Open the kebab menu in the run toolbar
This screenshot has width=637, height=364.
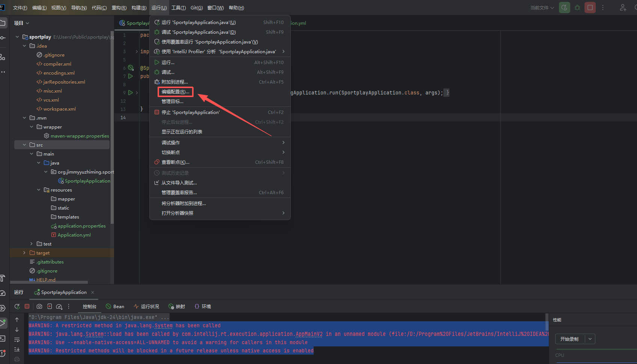click(69, 306)
